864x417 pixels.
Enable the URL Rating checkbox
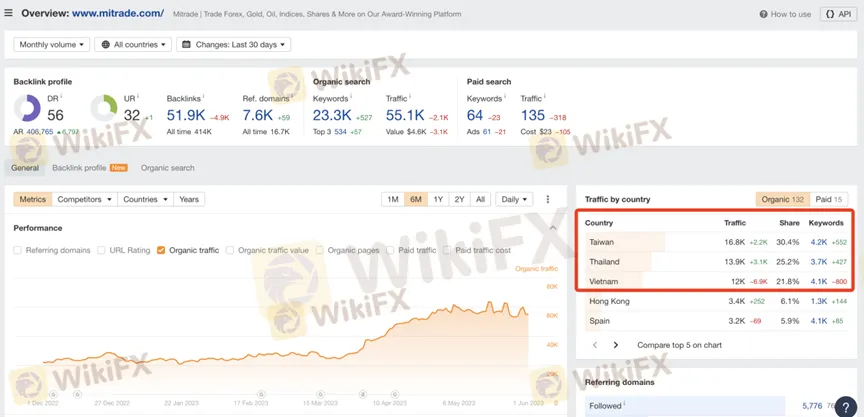point(101,250)
